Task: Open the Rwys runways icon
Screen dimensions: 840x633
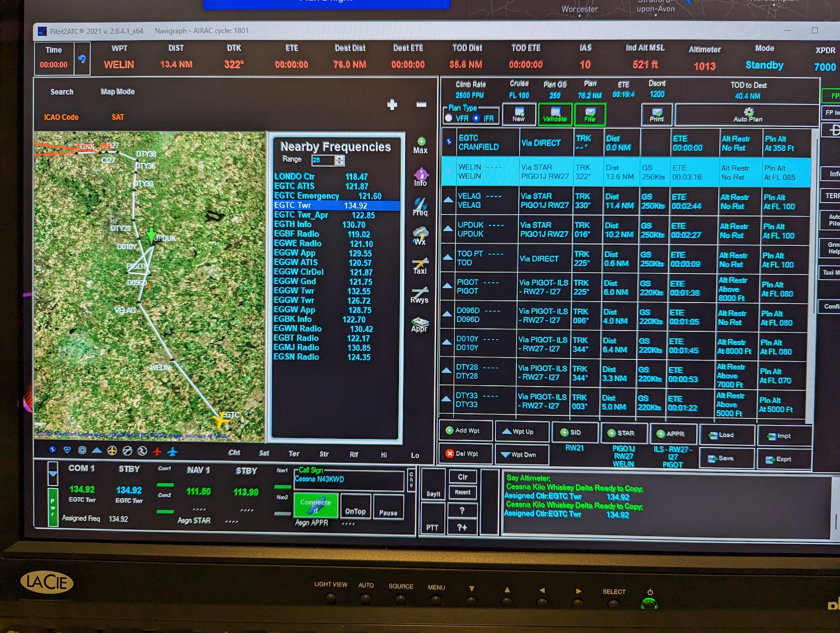Action: tap(420, 295)
